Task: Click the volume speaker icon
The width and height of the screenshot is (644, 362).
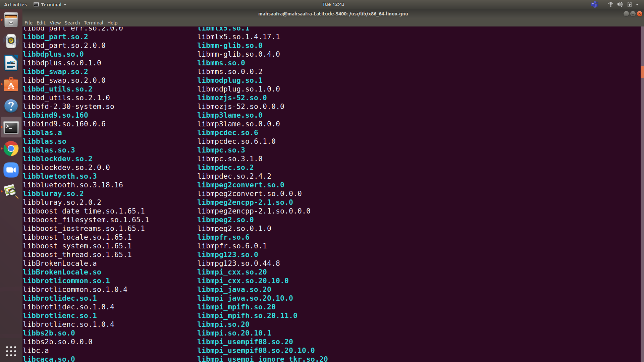Action: click(620, 4)
